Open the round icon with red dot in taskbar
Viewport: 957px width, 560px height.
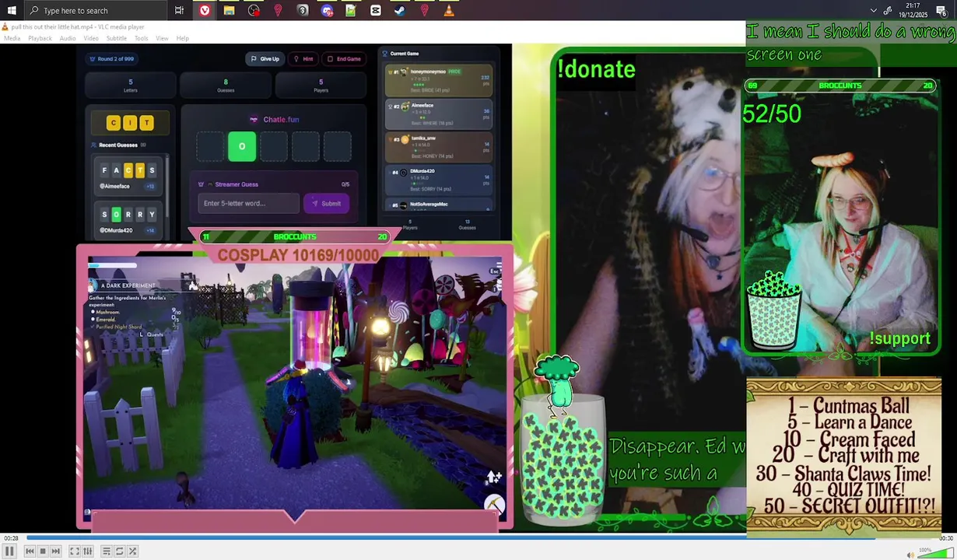(x=254, y=10)
